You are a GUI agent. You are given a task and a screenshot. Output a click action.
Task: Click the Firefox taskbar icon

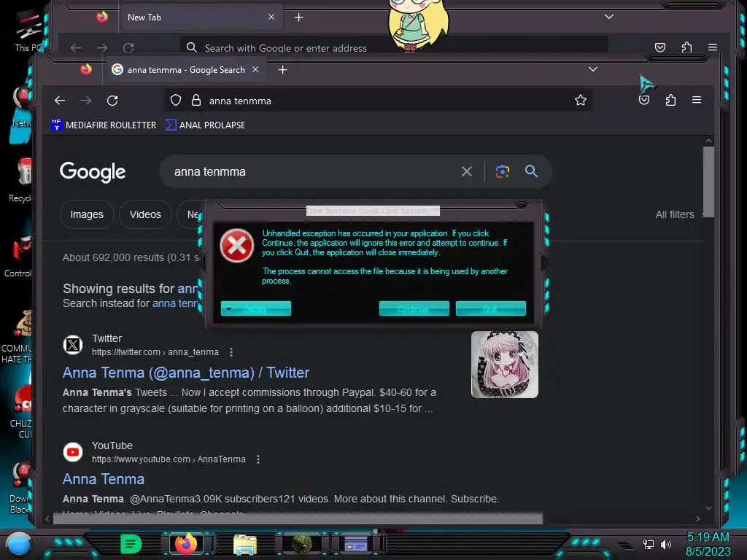click(x=186, y=544)
